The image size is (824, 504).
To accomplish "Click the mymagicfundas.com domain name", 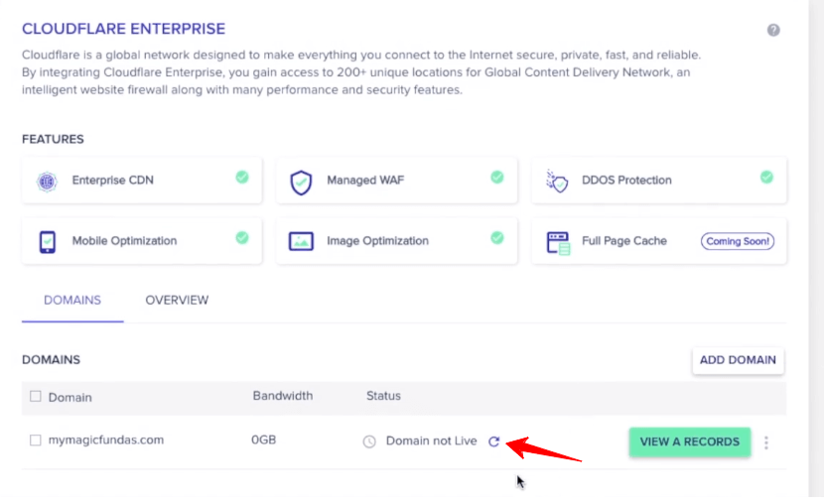I will point(106,440).
